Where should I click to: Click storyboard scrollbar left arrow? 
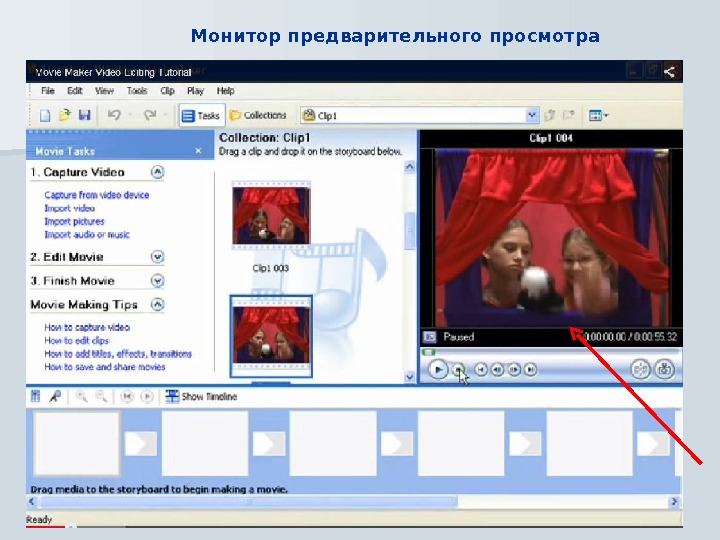(x=32, y=501)
